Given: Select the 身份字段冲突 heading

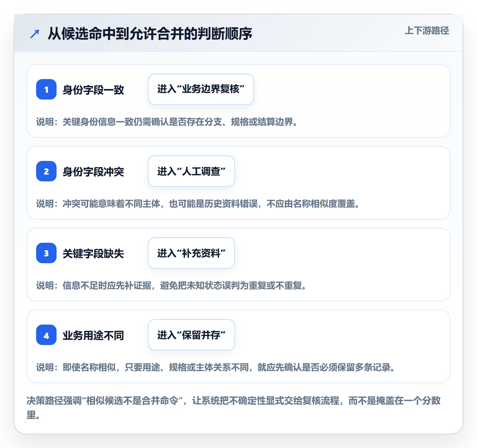Looking at the screenshot, I should click(x=93, y=172).
